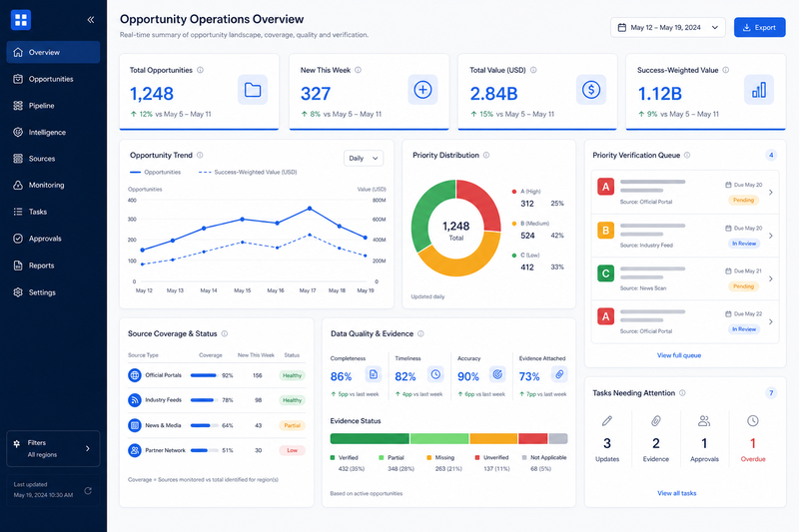Click the clock icon above Overdue tasks
Viewport: 799px width, 532px height.
(753, 421)
